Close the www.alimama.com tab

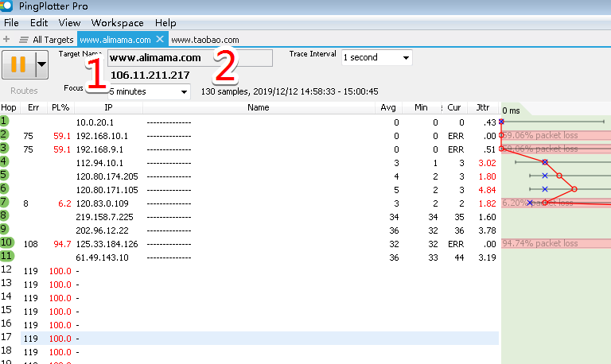tap(160, 39)
